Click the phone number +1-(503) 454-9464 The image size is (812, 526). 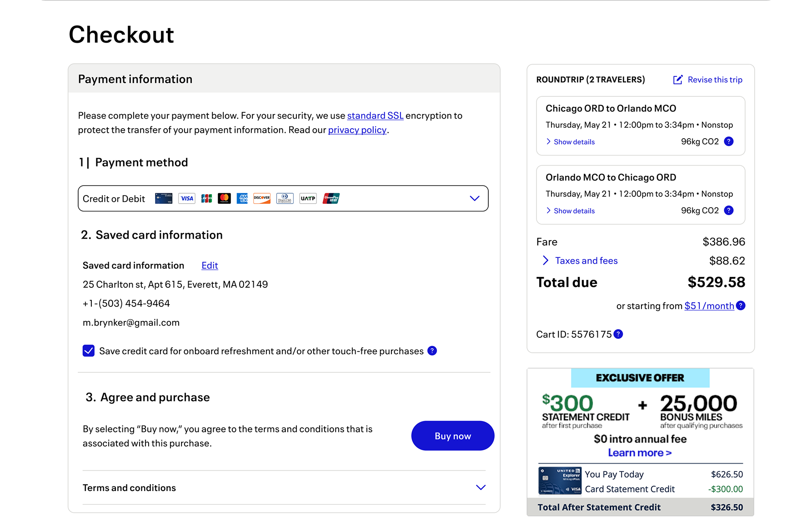pos(126,303)
